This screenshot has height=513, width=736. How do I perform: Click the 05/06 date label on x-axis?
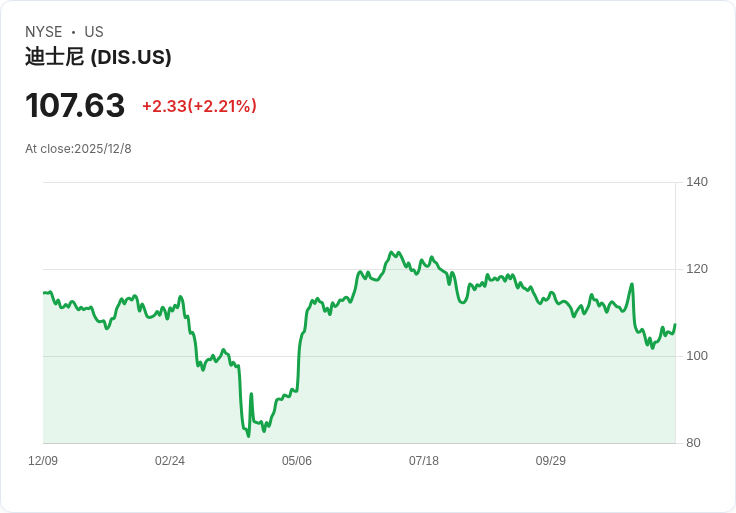coord(297,461)
